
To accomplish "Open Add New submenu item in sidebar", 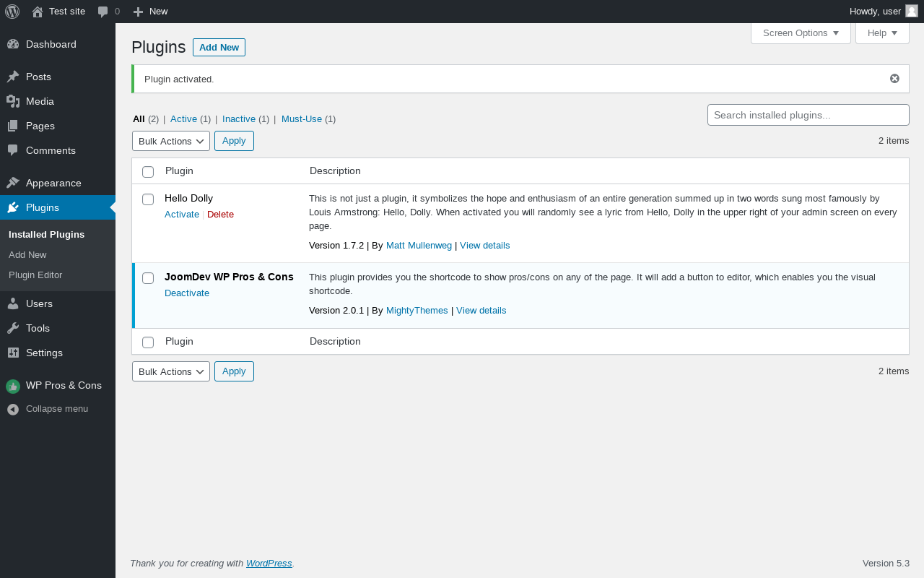I will pyautogui.click(x=27, y=255).
